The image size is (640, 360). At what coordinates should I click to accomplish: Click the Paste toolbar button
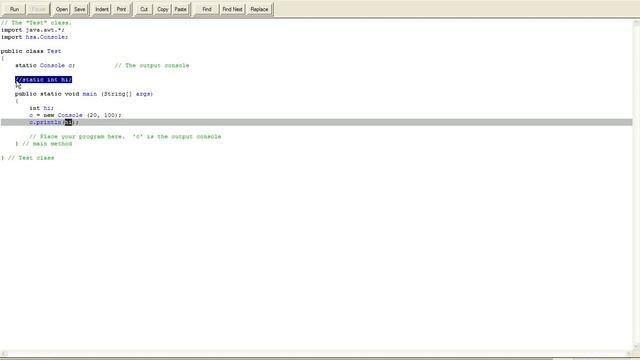180,9
